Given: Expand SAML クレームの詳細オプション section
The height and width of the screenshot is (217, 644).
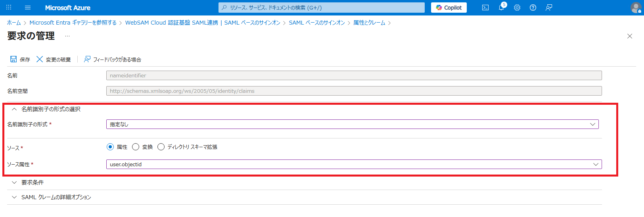Looking at the screenshot, I should click(56, 197).
